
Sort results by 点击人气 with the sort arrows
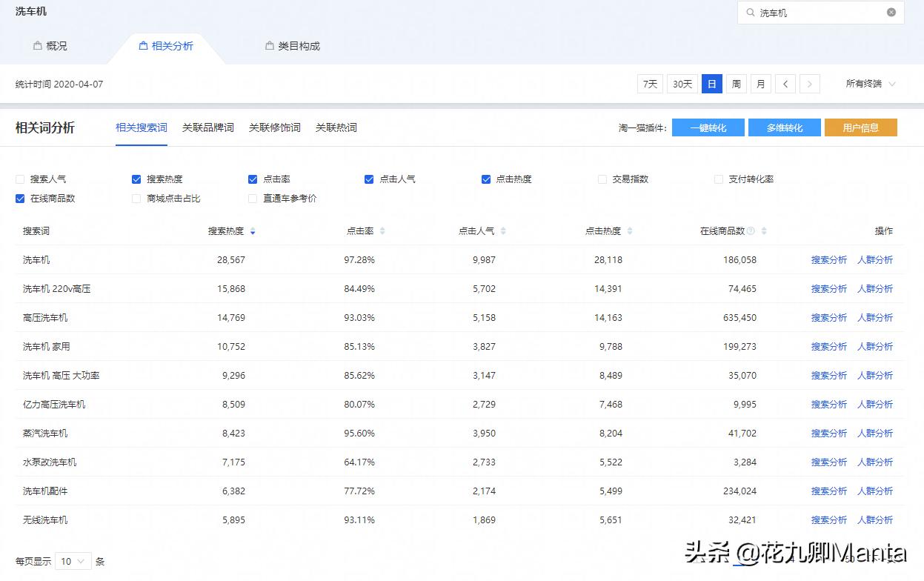click(504, 230)
